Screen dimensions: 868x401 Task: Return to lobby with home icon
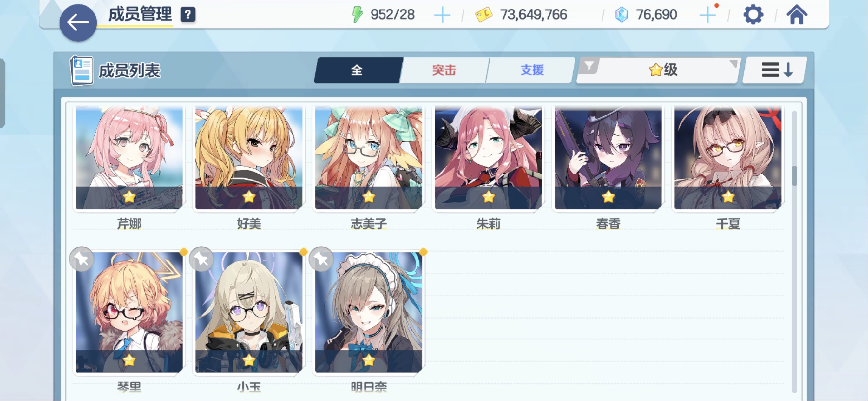[x=797, y=15]
